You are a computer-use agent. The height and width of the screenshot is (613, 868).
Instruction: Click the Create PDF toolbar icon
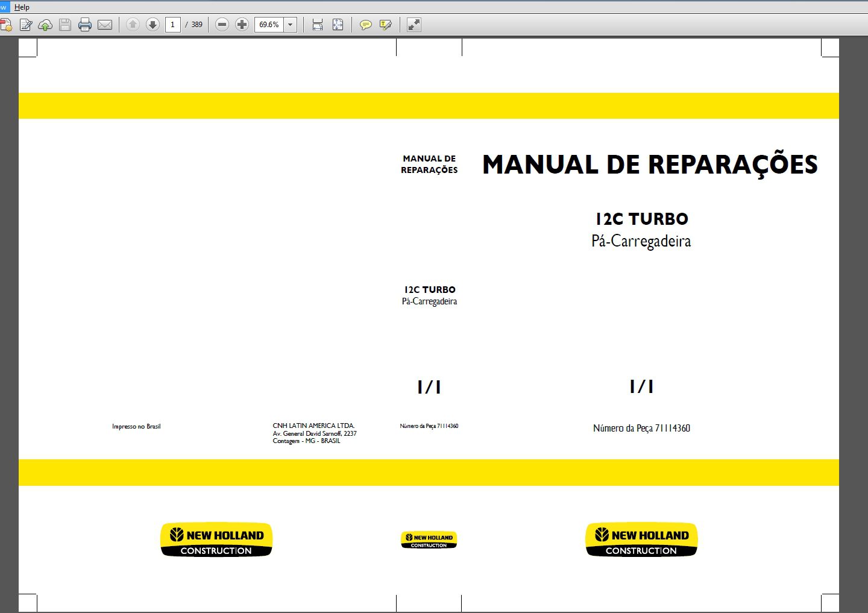pos(6,25)
